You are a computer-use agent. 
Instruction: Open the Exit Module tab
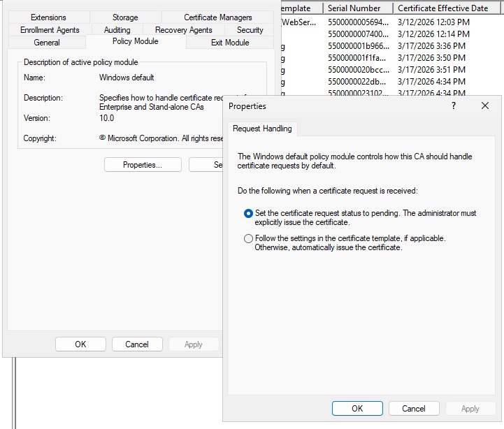coord(230,43)
